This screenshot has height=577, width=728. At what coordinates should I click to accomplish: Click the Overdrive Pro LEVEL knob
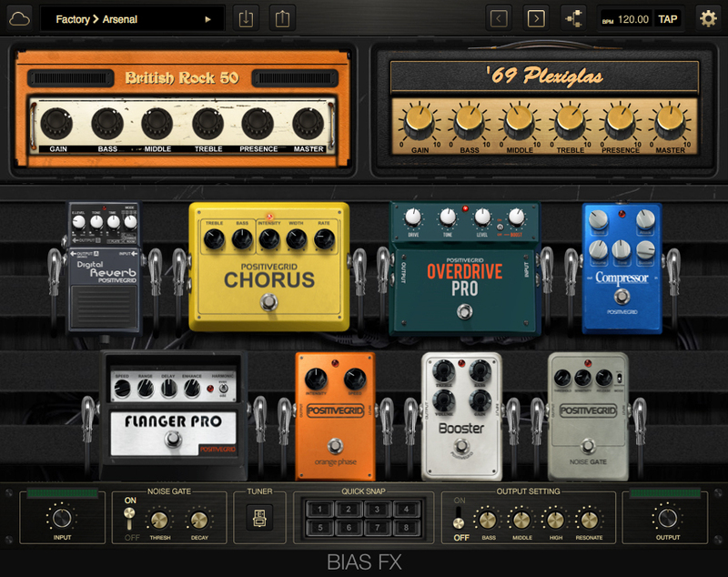[x=482, y=217]
